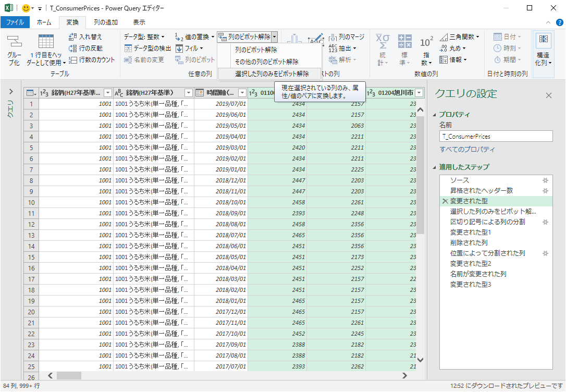This screenshot has width=566, height=392.
Task: Click the 入れ替え (Transpose) icon
Action: tap(73, 37)
